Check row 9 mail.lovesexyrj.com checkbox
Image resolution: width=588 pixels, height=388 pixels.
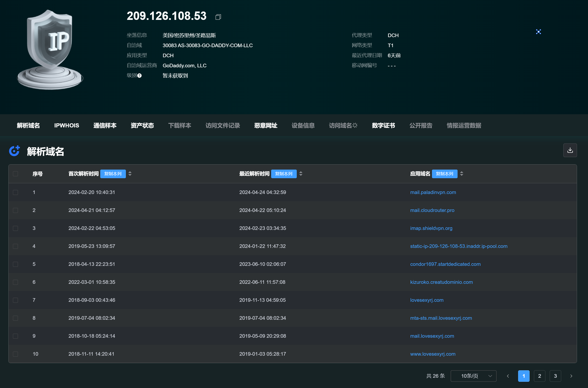[x=15, y=336]
